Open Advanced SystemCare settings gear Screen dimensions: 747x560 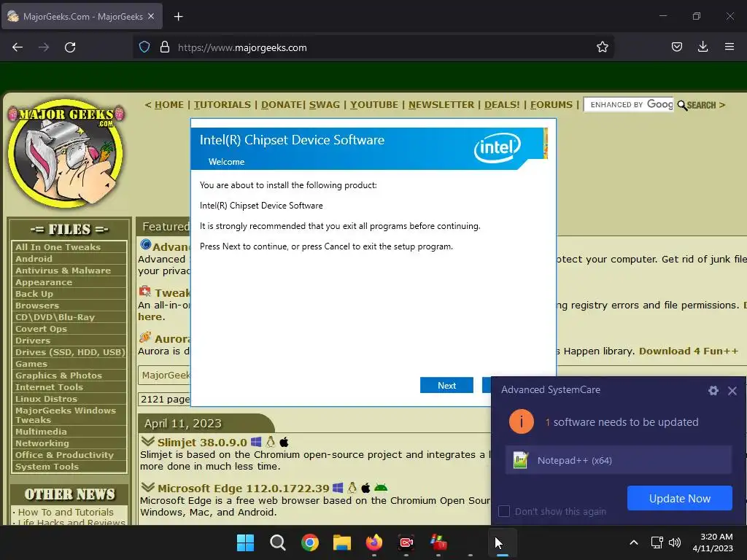click(713, 391)
